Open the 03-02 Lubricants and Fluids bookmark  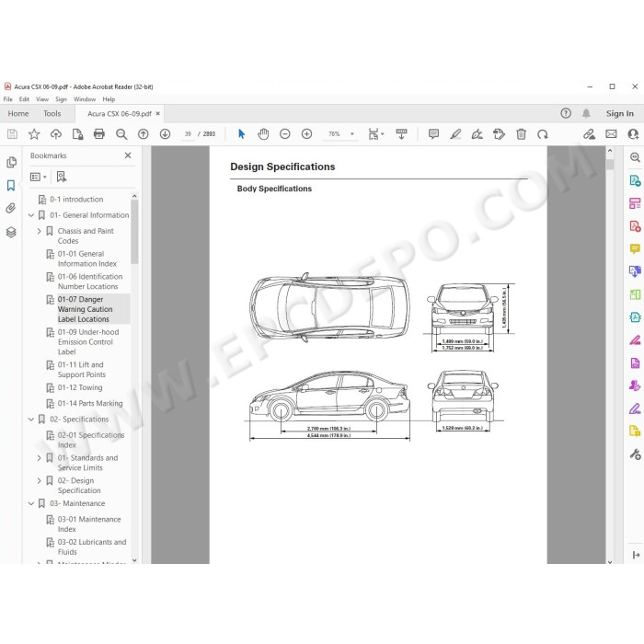tap(92, 547)
